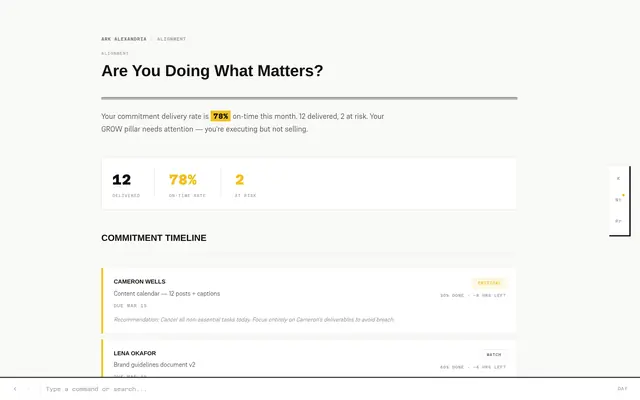Click the 2 At Risk stat

click(x=245, y=184)
